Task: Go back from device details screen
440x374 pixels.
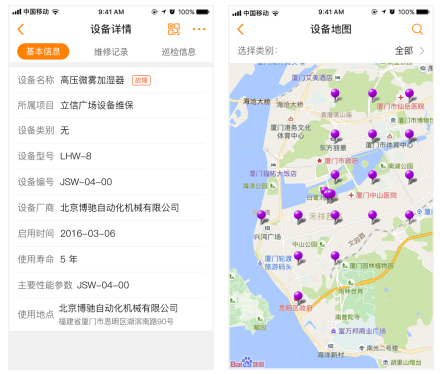Action: (x=21, y=29)
